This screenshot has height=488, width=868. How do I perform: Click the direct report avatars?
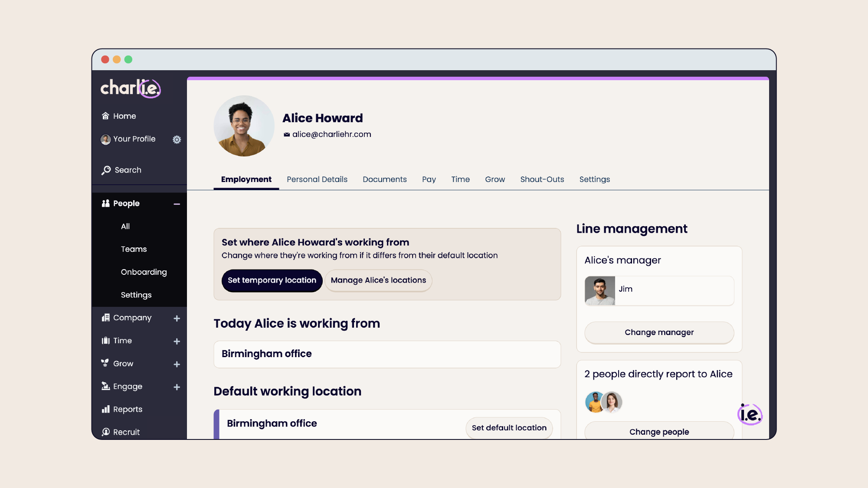pyautogui.click(x=603, y=402)
